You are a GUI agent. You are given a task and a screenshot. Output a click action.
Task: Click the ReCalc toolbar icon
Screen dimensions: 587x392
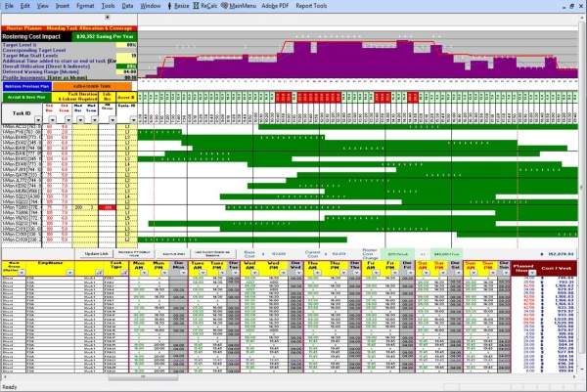(x=210, y=6)
